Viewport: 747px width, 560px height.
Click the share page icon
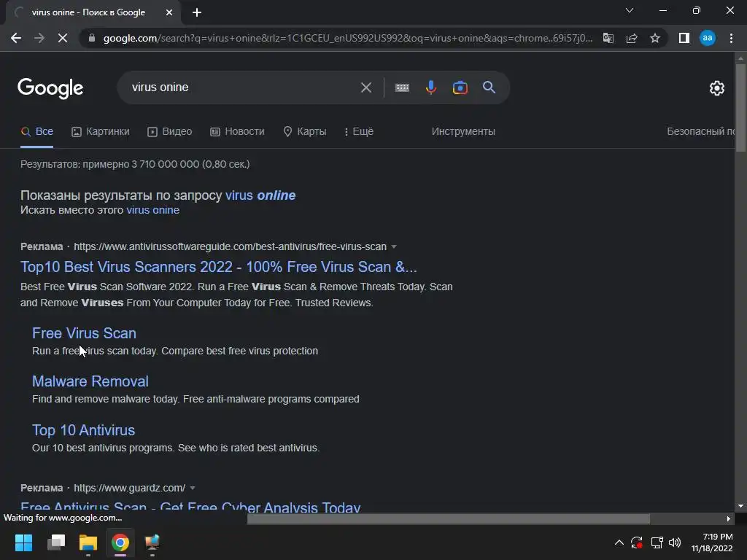click(632, 38)
